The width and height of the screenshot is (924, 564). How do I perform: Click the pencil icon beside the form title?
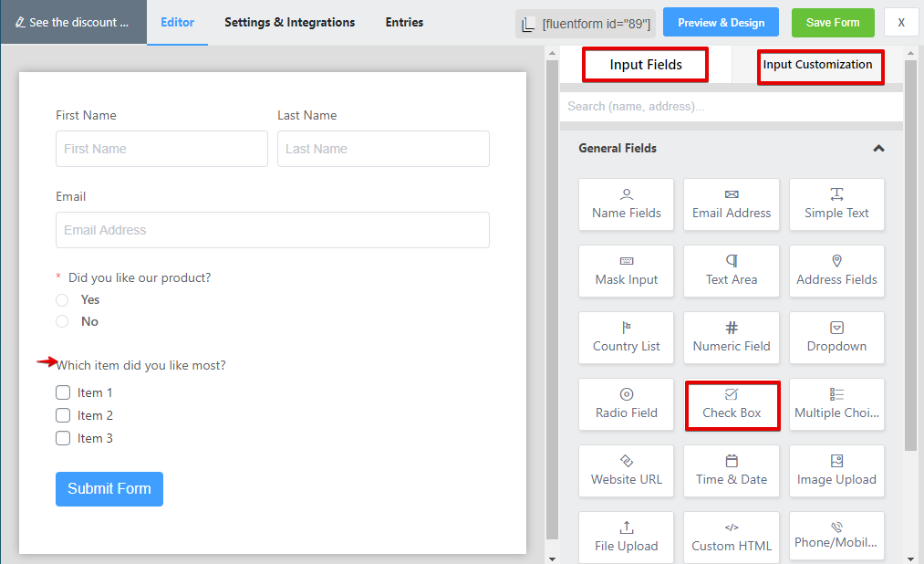tap(20, 23)
